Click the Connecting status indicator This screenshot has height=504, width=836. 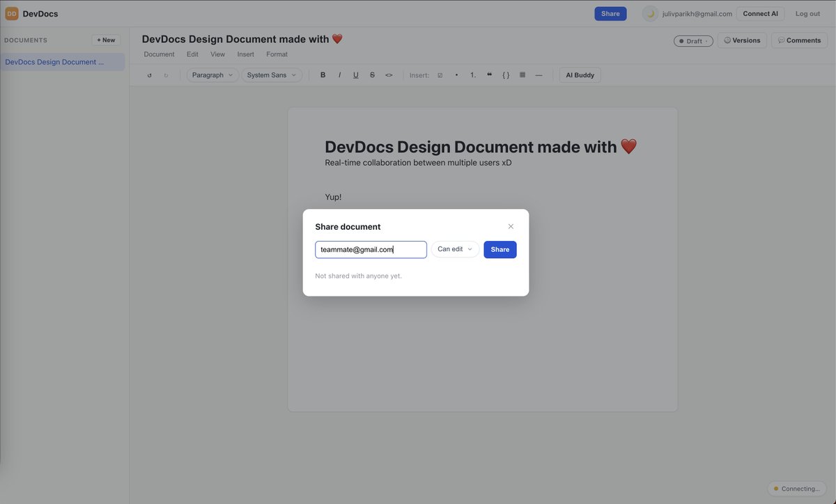[796, 489]
